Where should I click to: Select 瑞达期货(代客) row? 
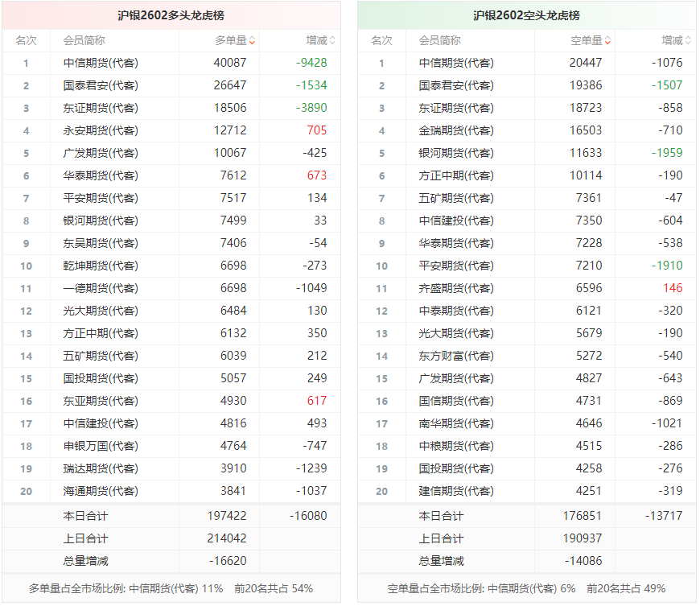click(171, 468)
